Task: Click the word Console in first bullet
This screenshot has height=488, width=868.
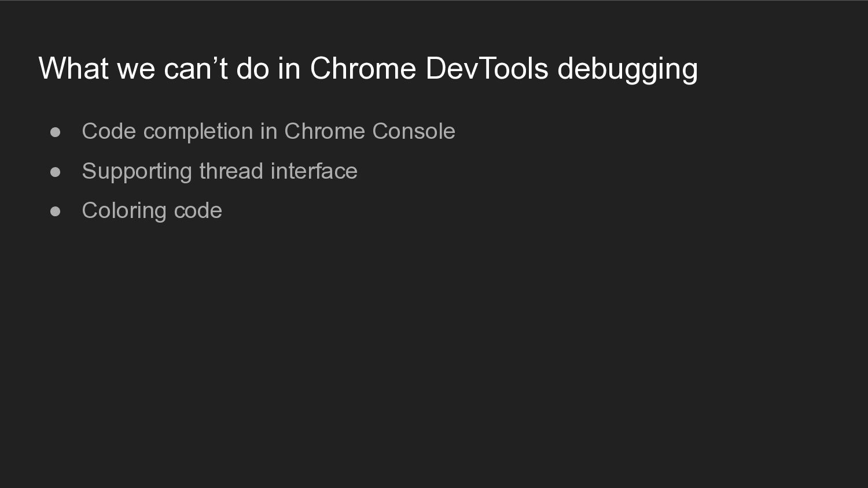Action: (414, 132)
